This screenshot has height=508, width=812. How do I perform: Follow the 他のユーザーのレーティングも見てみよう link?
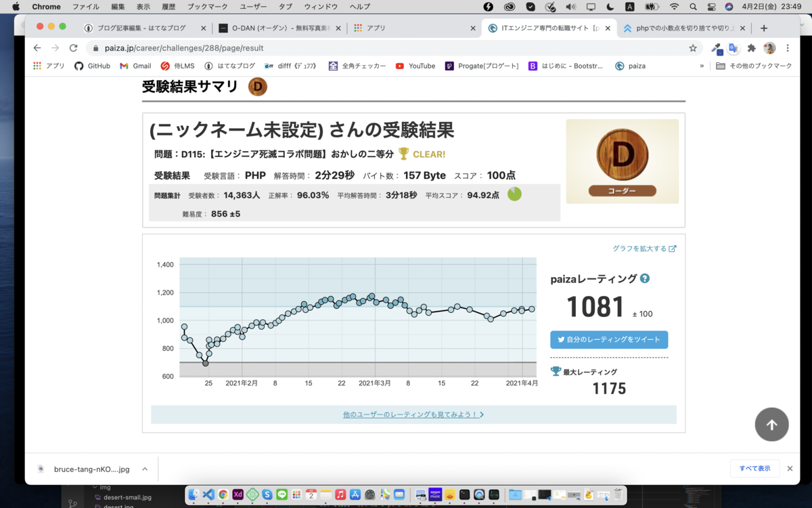coord(413,414)
